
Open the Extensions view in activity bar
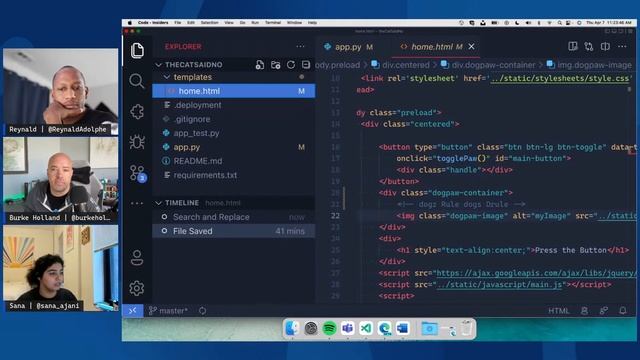[137, 111]
